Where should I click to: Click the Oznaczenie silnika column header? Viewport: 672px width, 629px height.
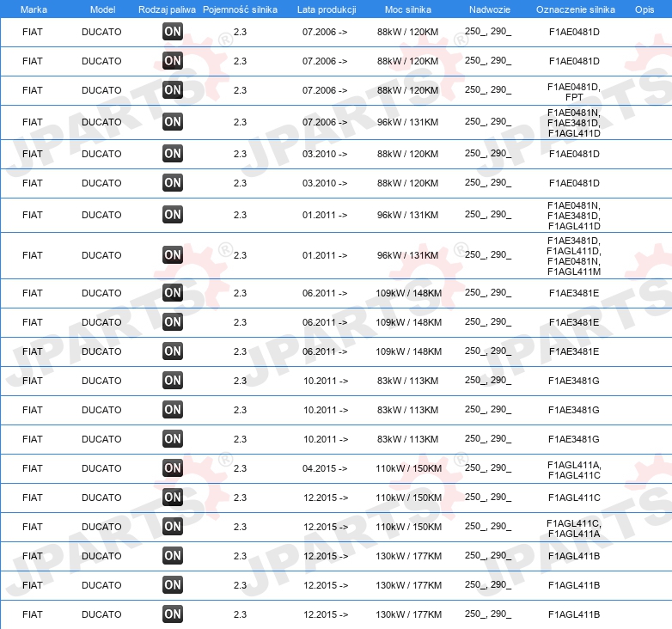click(x=576, y=9)
